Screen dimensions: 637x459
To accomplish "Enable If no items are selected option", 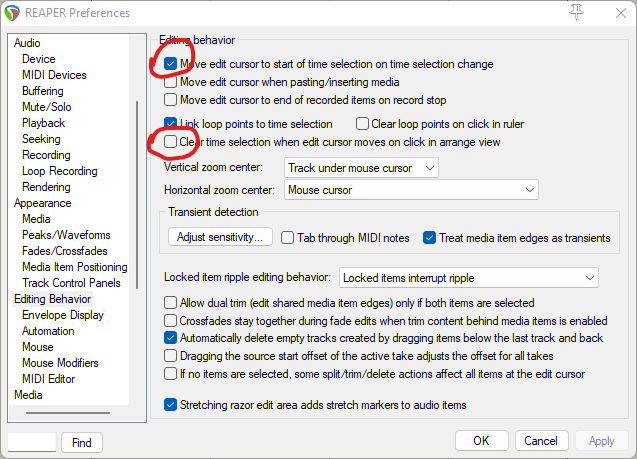I will coord(170,374).
